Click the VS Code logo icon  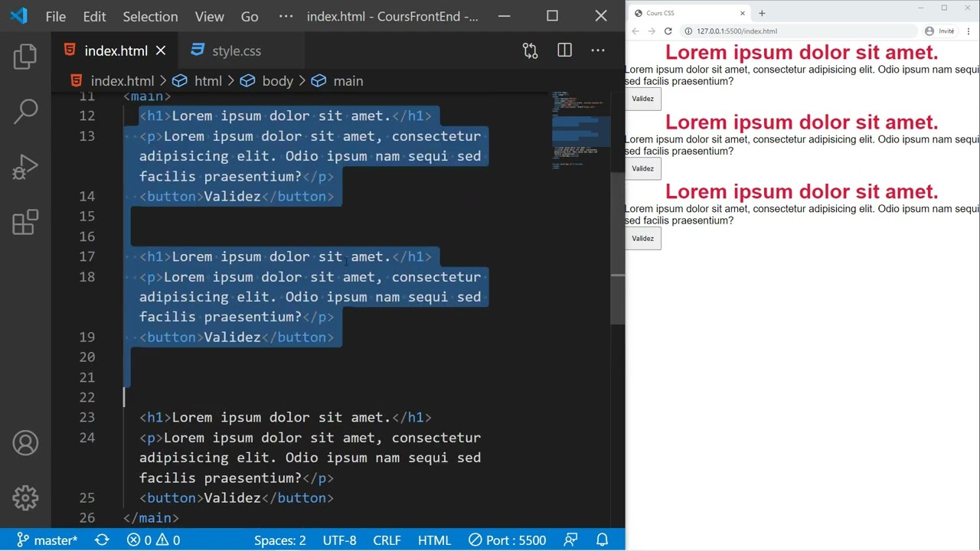tap(18, 16)
